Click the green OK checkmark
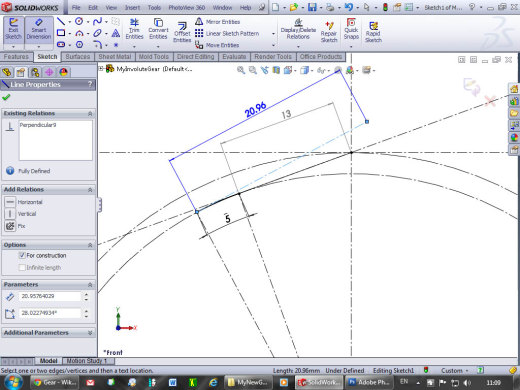Image resolution: width=520 pixels, height=390 pixels. pyautogui.click(x=6, y=97)
